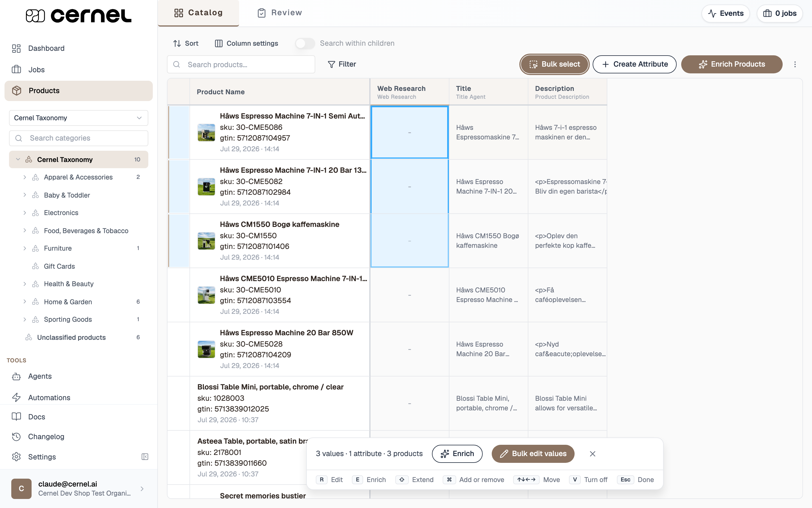Expand Electronics category

pos(25,213)
